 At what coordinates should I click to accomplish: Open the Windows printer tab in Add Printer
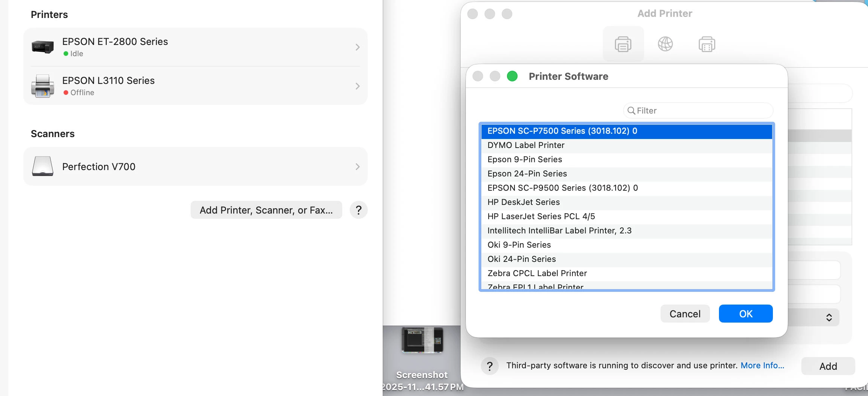(x=707, y=44)
